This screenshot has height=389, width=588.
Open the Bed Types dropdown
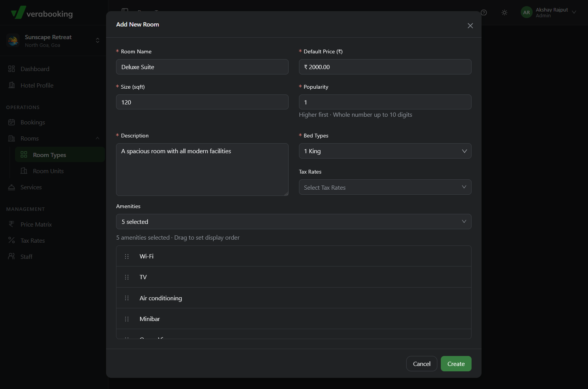(385, 151)
